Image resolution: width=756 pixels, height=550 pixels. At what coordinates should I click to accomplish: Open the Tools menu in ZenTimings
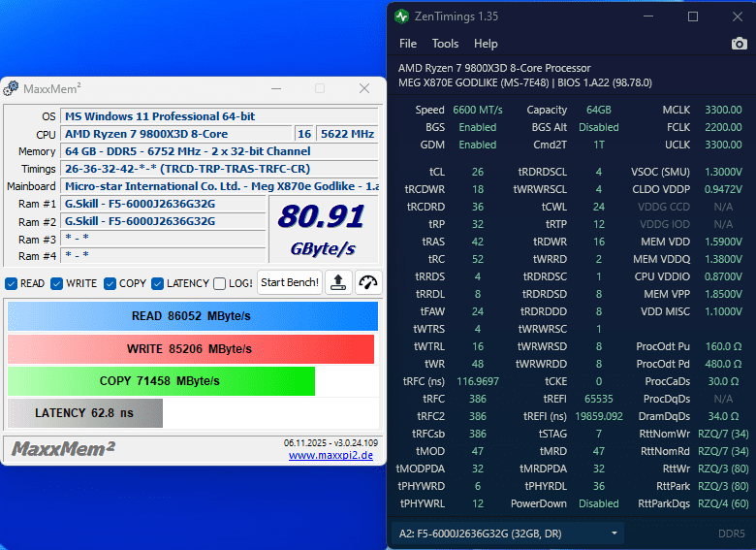[445, 44]
